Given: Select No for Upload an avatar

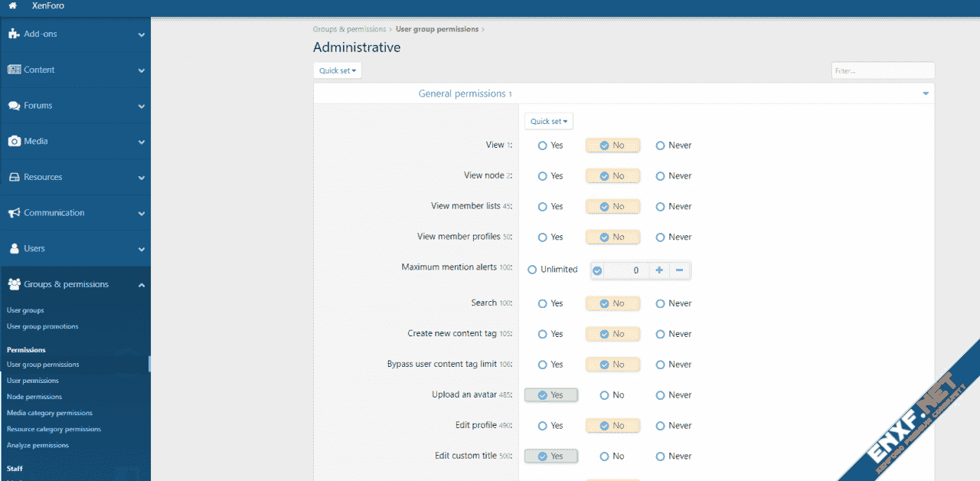Looking at the screenshot, I should (x=605, y=395).
